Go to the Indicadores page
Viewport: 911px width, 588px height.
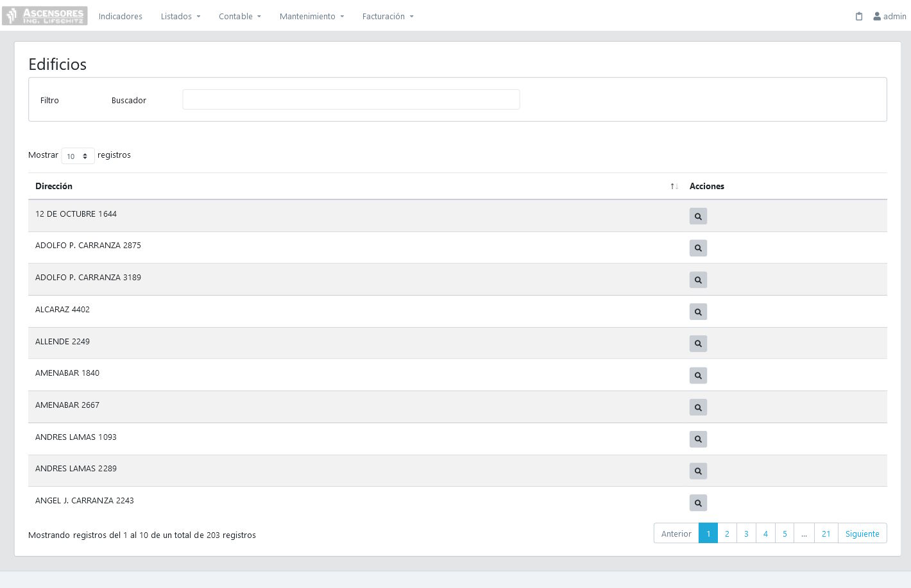(x=121, y=17)
